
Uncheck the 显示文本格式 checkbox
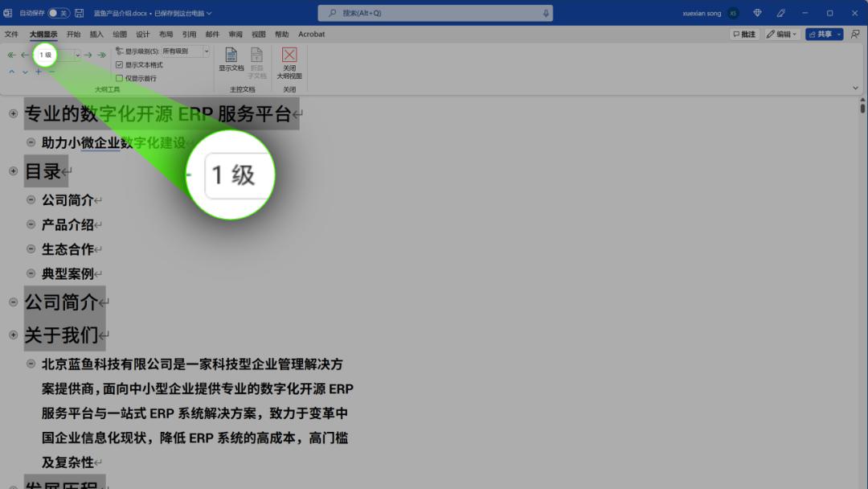[x=119, y=64]
